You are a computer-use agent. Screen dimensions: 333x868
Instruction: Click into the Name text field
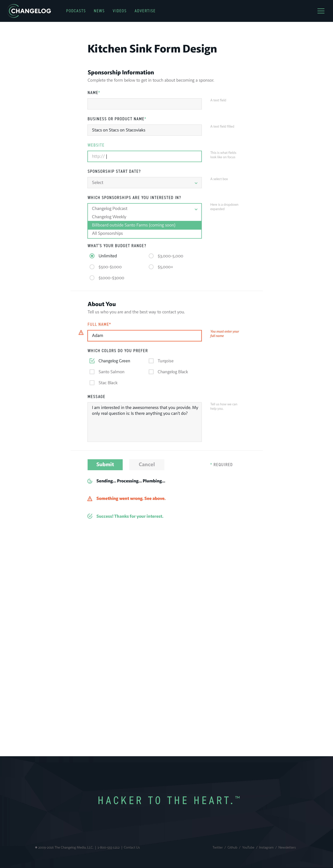pyautogui.click(x=144, y=104)
